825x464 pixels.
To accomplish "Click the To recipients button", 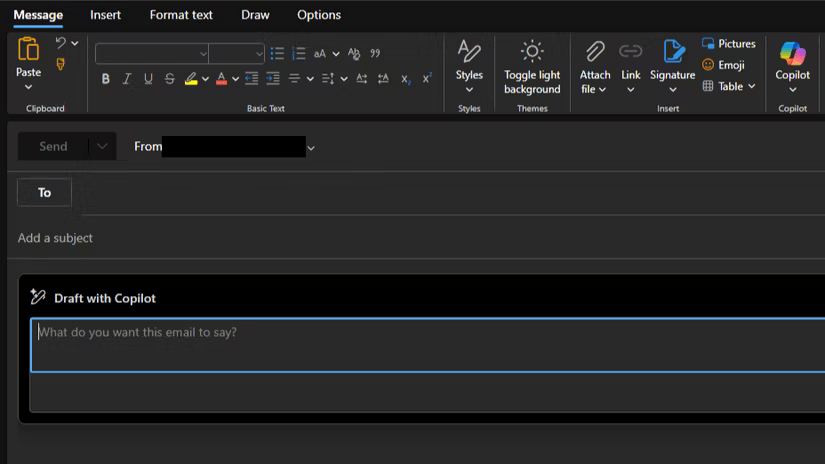I will click(44, 193).
